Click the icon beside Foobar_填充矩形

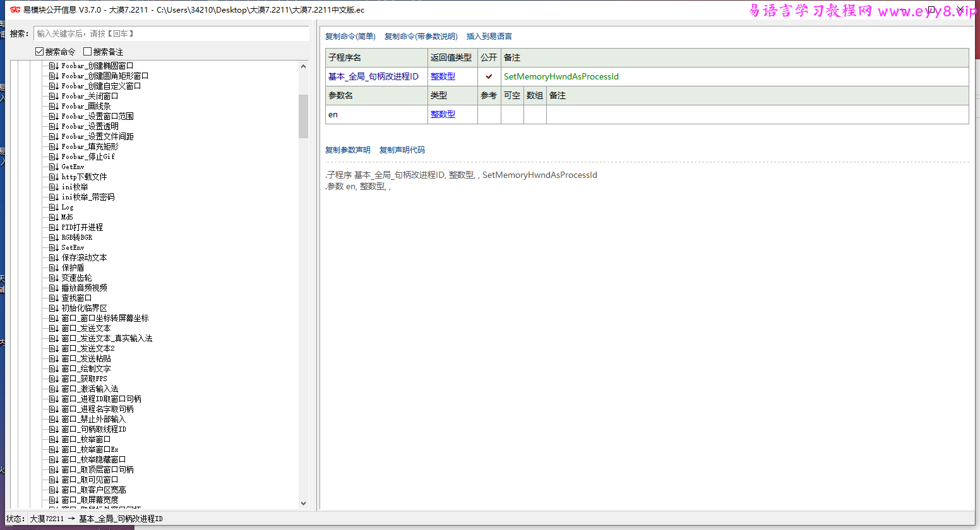point(54,146)
